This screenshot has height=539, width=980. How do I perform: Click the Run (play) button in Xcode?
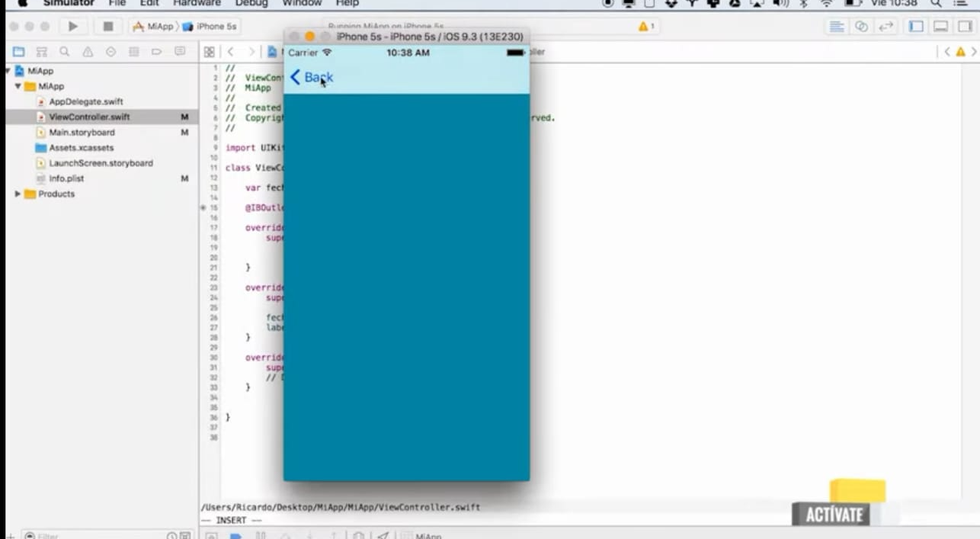73,26
